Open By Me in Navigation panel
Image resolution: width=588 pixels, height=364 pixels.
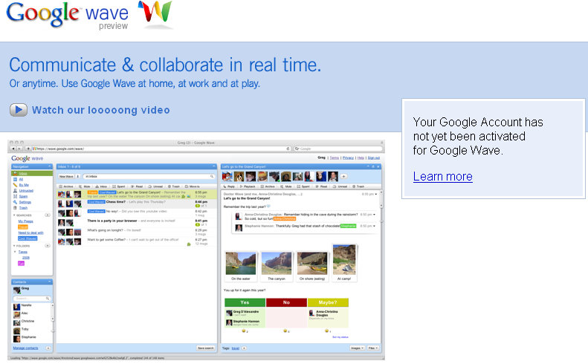click(x=24, y=185)
